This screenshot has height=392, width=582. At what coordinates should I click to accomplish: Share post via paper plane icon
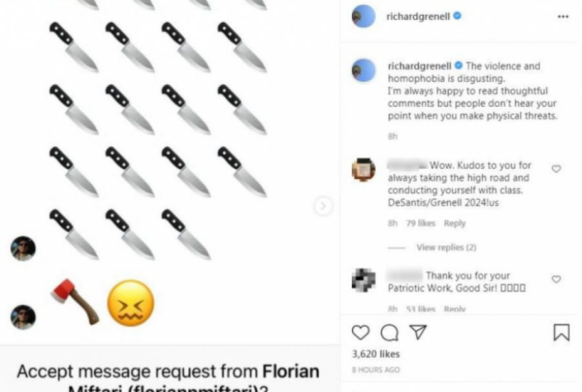click(418, 332)
